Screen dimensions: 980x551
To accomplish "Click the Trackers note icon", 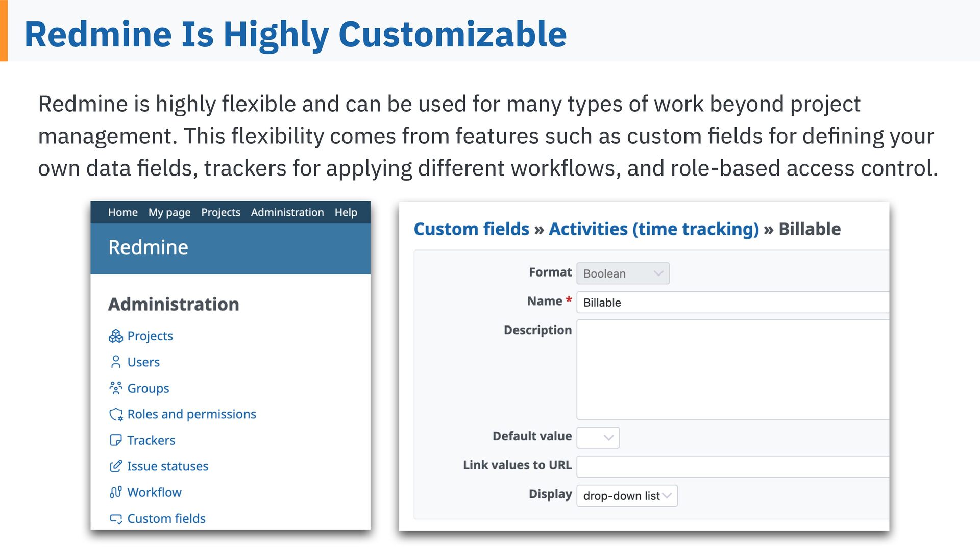I will [116, 440].
